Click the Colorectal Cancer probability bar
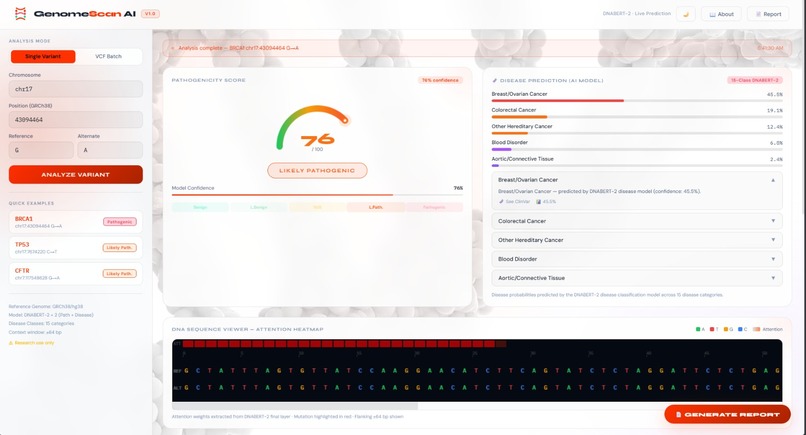 pos(637,117)
